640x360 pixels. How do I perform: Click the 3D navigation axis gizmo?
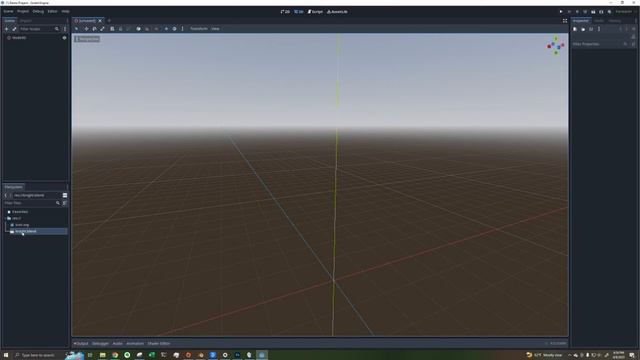[556, 46]
